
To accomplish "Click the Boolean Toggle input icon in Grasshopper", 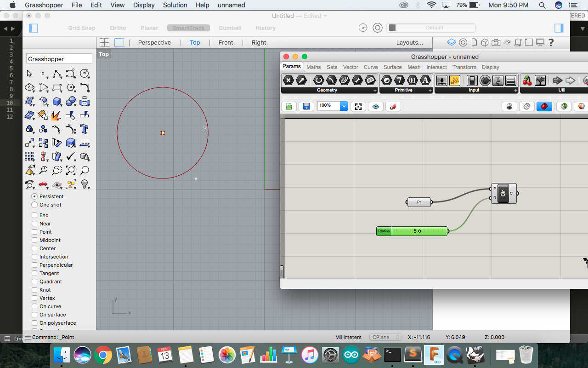I will tap(472, 80).
